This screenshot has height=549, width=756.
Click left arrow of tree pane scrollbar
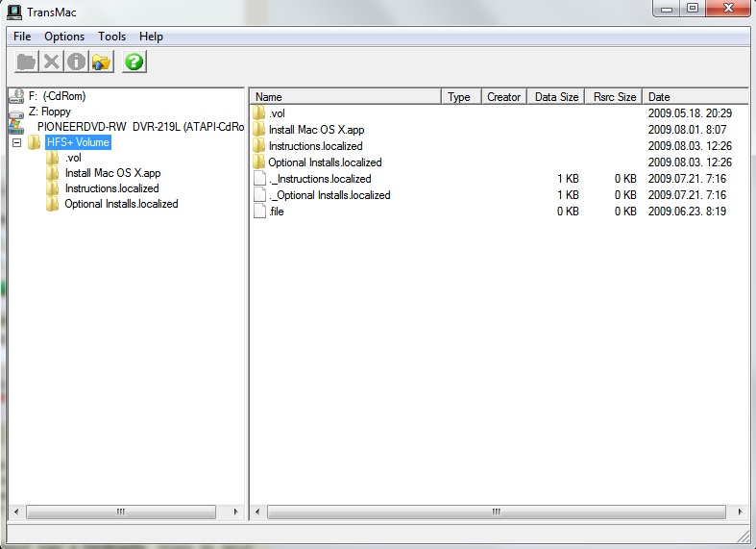click(16, 512)
